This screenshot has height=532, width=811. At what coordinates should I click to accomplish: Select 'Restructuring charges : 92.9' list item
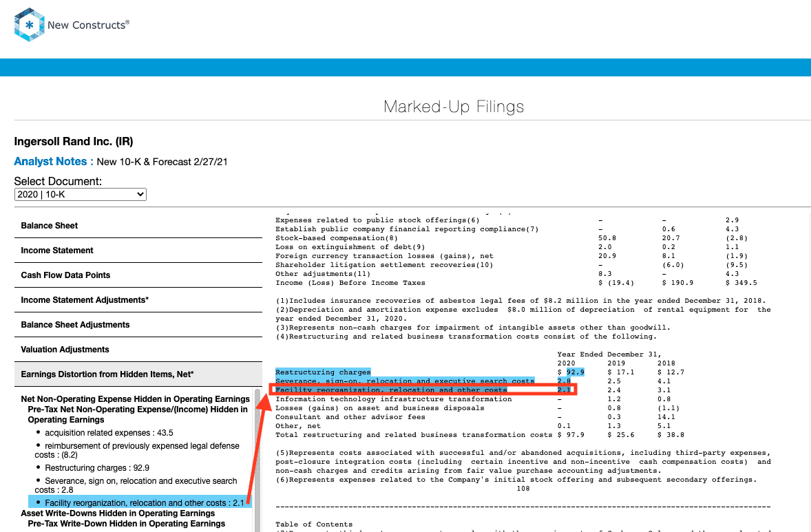point(96,468)
